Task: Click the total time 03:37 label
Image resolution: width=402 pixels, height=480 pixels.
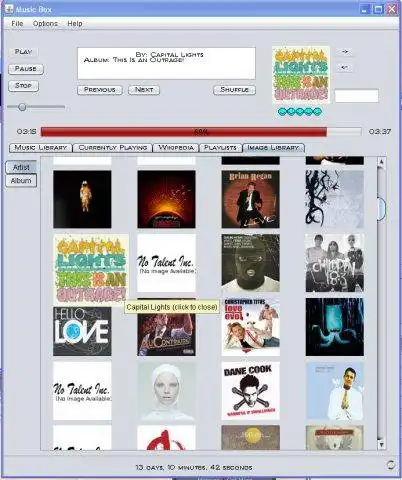Action: (x=380, y=132)
